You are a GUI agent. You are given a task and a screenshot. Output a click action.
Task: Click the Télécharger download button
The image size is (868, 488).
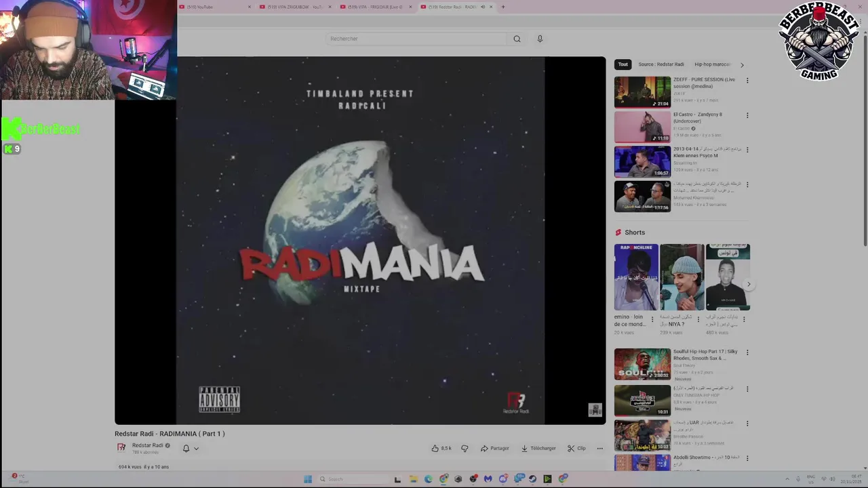[x=538, y=448]
